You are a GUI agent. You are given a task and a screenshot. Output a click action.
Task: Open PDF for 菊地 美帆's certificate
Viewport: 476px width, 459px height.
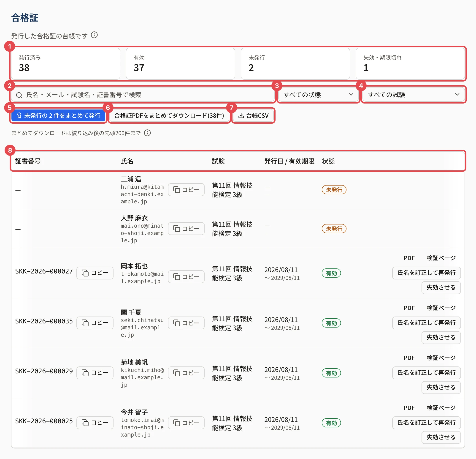click(x=409, y=358)
